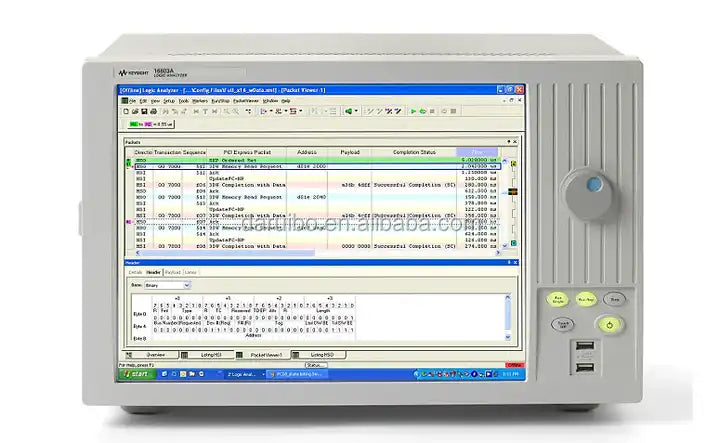The image size is (720, 443).
Task: Switch to the Details tab
Action: click(135, 272)
